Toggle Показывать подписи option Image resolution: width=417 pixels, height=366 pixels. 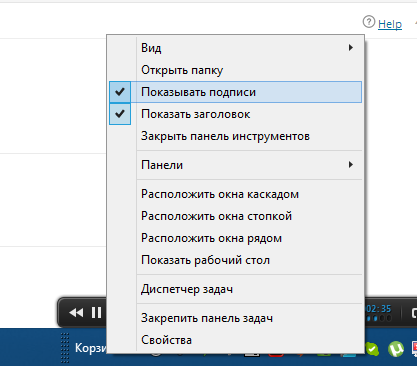click(x=235, y=92)
